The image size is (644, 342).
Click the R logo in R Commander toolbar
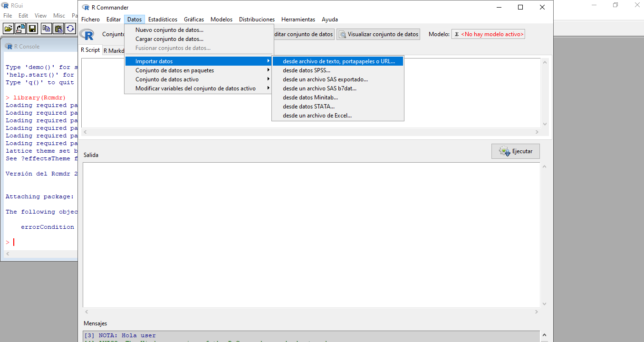[x=87, y=34]
